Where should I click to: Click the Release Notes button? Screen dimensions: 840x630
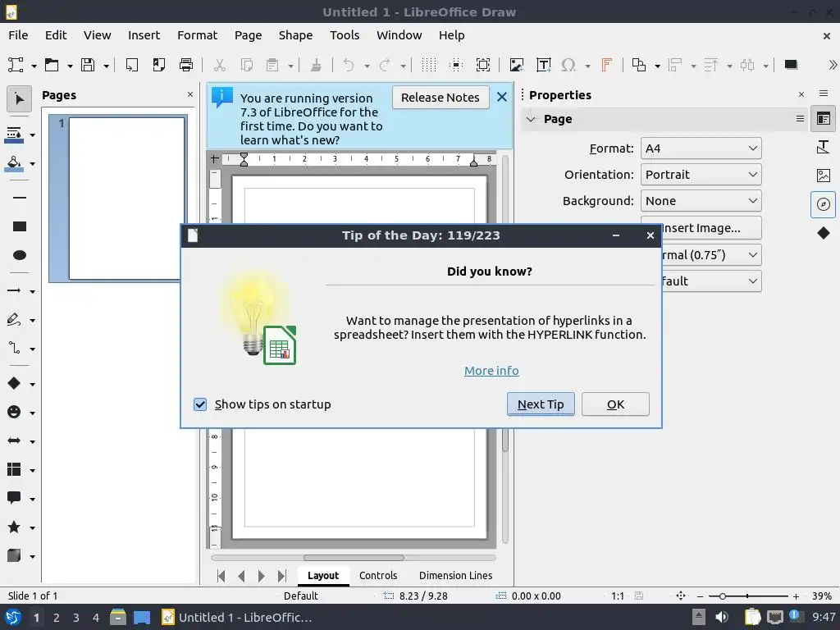pos(441,98)
